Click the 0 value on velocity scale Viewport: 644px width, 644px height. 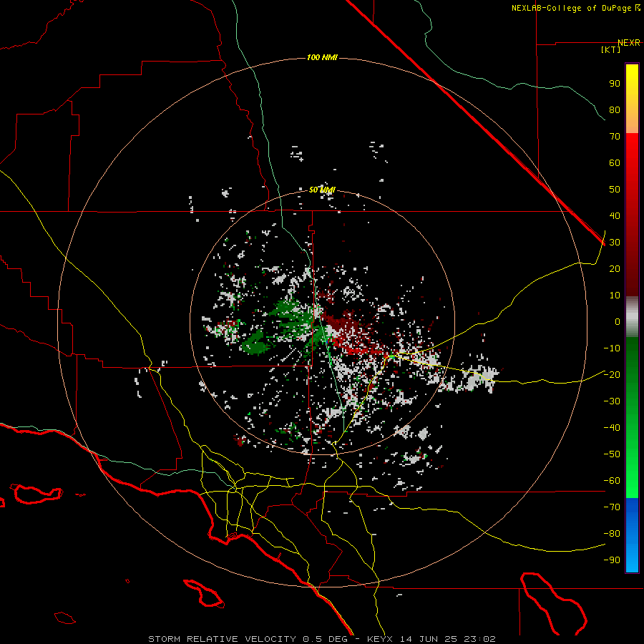618,321
